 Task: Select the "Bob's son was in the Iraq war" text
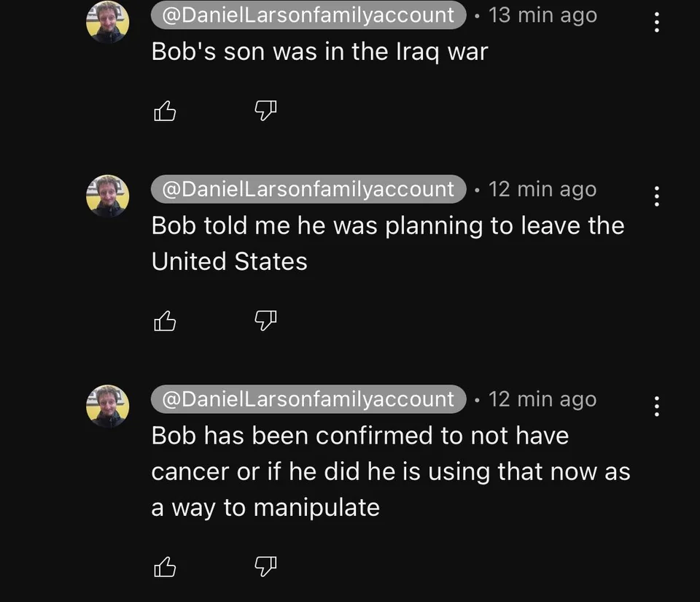(x=319, y=52)
